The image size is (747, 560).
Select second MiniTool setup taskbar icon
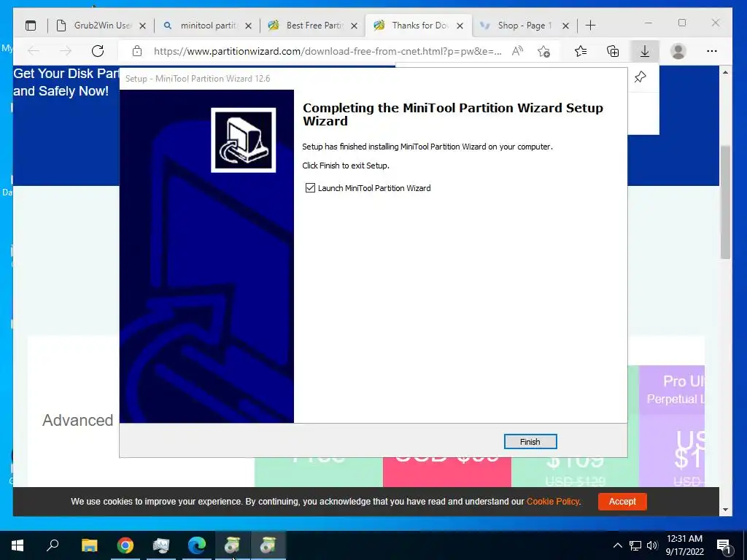268,545
